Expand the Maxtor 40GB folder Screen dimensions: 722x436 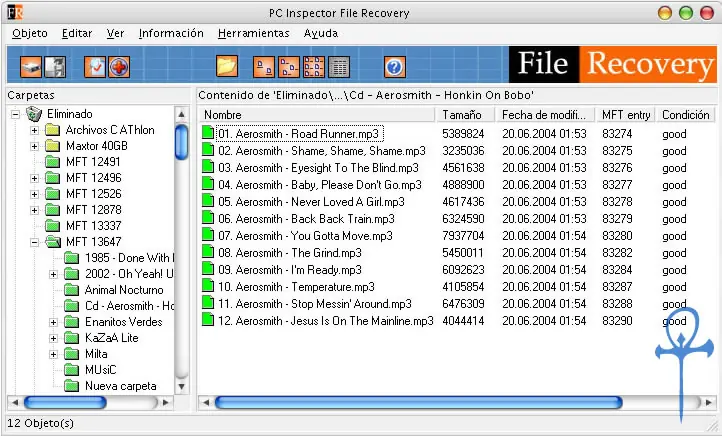[35, 146]
